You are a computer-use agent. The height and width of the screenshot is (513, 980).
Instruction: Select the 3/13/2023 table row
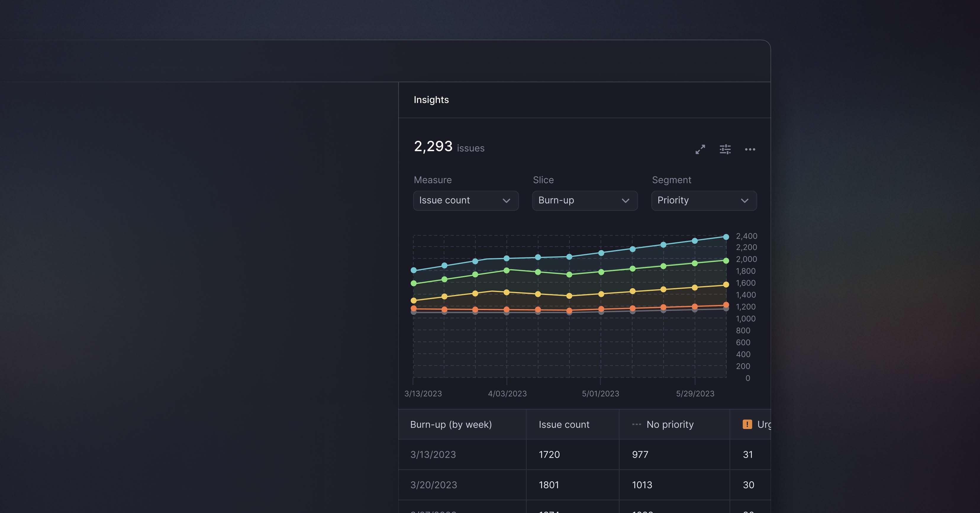[433, 454]
